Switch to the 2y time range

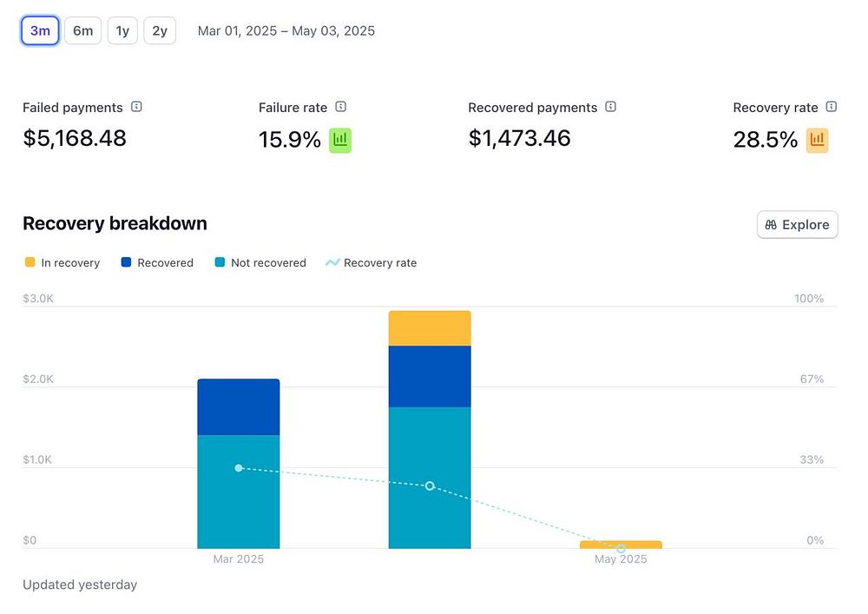[x=160, y=31]
